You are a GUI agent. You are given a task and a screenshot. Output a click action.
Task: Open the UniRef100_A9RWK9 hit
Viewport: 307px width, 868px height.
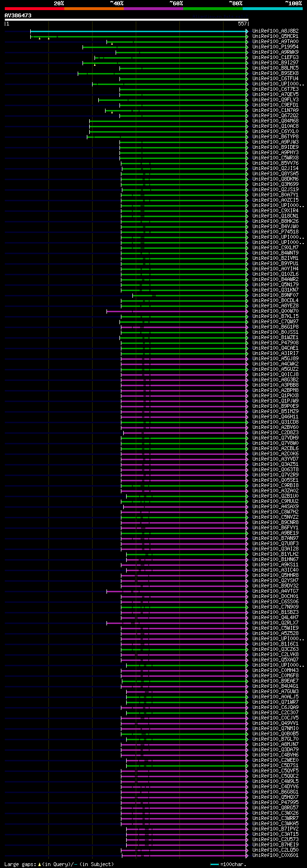coord(275,52)
